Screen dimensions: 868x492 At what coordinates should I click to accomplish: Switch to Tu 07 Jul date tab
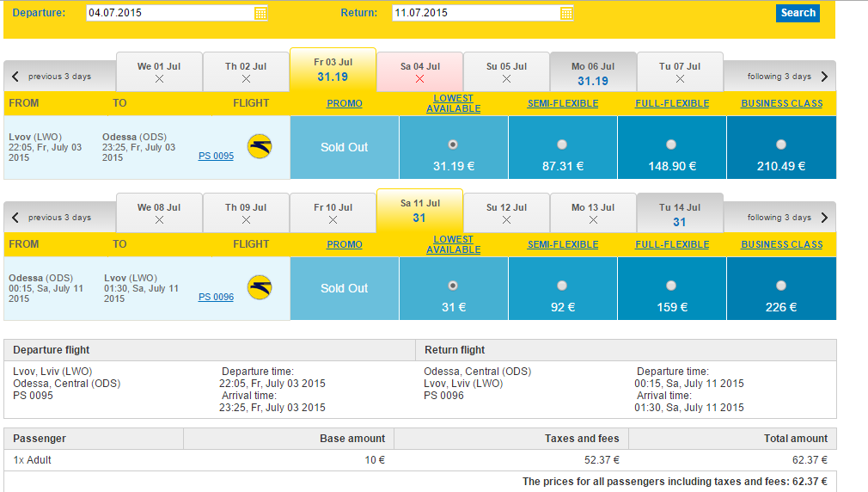click(680, 72)
